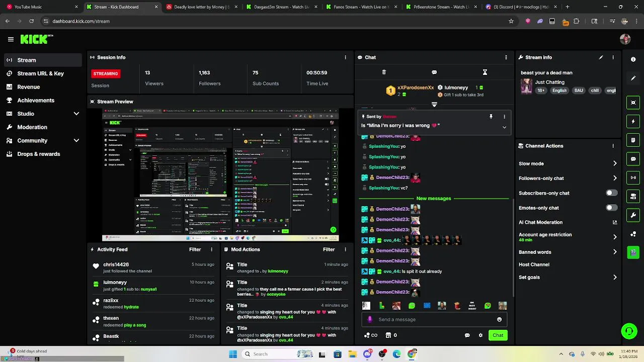Toggle the broadcast signal widget icon in the right rail
The width and height of the screenshot is (644, 362).
click(x=633, y=177)
